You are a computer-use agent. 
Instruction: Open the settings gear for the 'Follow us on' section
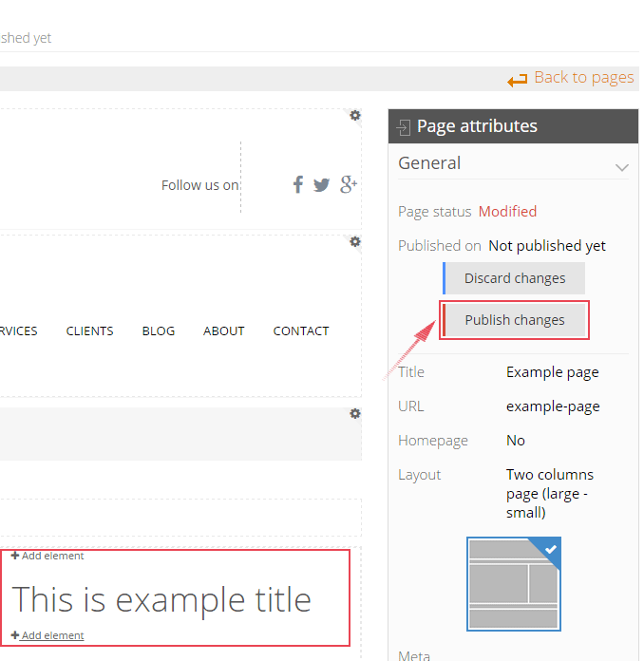[354, 115]
